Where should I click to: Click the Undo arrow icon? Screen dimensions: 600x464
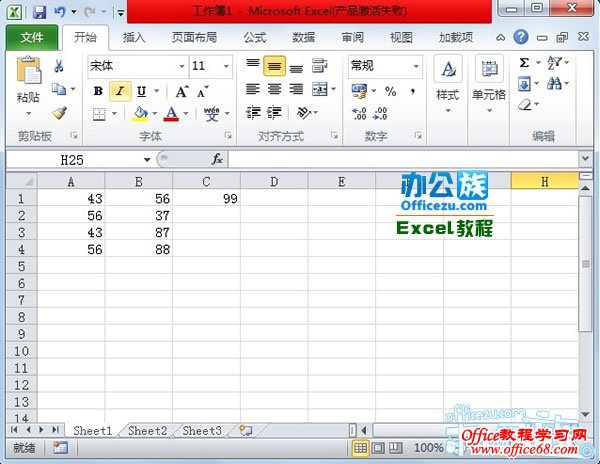[59, 12]
